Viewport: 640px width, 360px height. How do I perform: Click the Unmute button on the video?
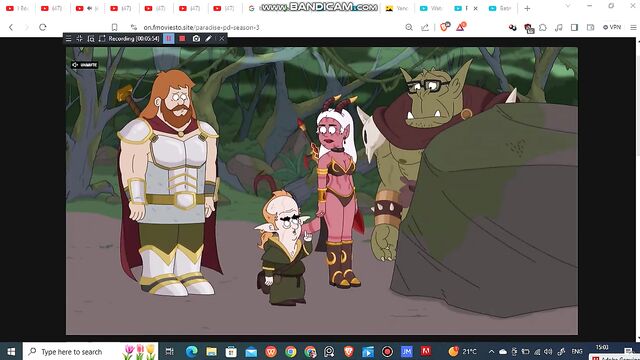click(84, 65)
